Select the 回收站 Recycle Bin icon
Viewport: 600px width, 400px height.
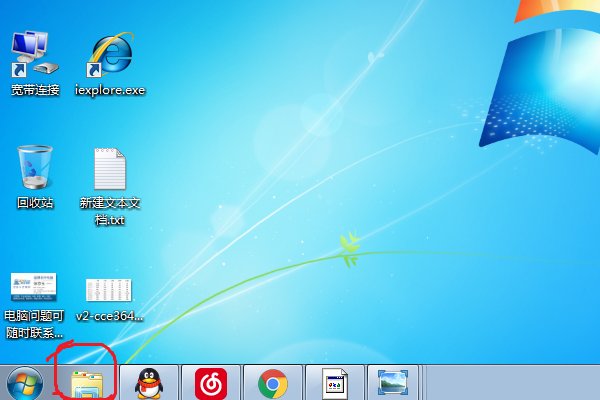pos(34,168)
